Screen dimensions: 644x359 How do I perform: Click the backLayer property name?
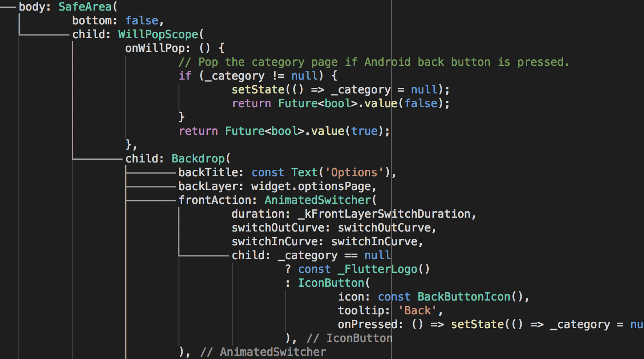pos(211,186)
